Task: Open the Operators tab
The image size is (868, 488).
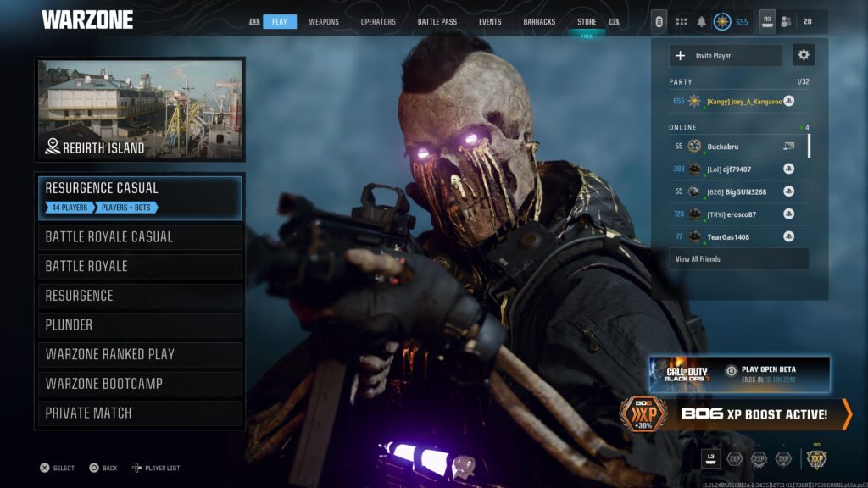Action: (x=378, y=21)
